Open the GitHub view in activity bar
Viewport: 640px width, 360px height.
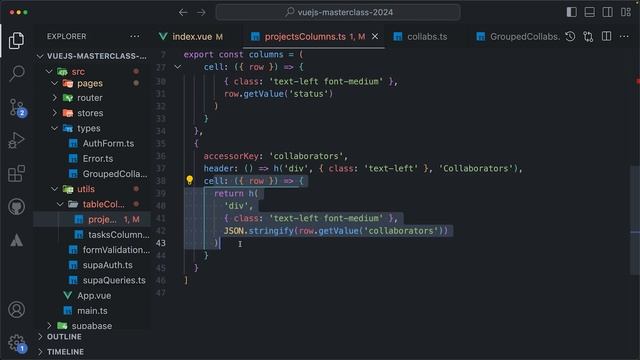coord(16,207)
